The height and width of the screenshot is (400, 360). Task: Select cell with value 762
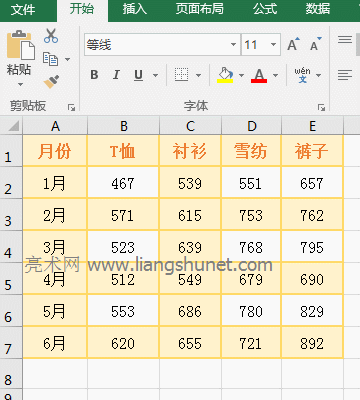coord(312,215)
